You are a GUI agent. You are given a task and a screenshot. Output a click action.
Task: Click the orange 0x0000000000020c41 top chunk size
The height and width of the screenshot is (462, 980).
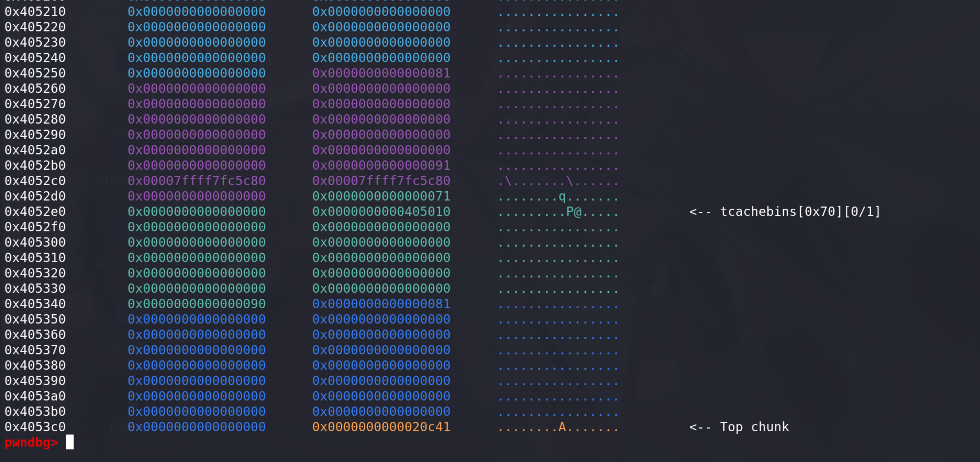pyautogui.click(x=381, y=427)
